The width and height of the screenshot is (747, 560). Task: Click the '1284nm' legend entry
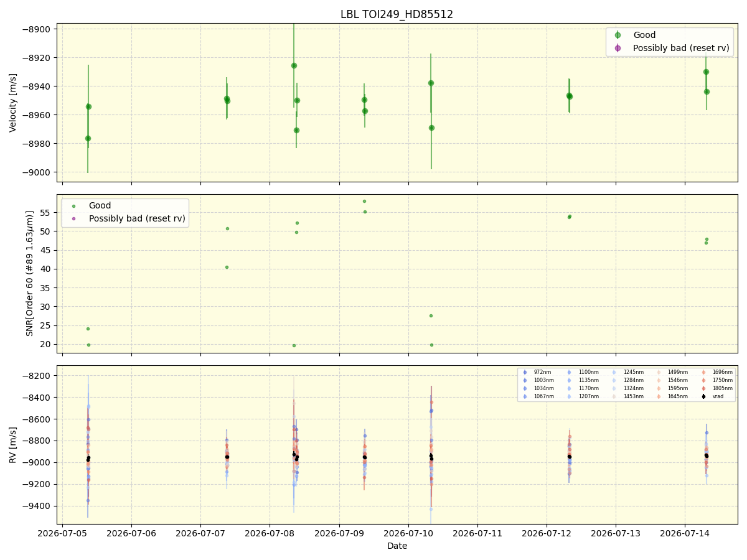634,380
